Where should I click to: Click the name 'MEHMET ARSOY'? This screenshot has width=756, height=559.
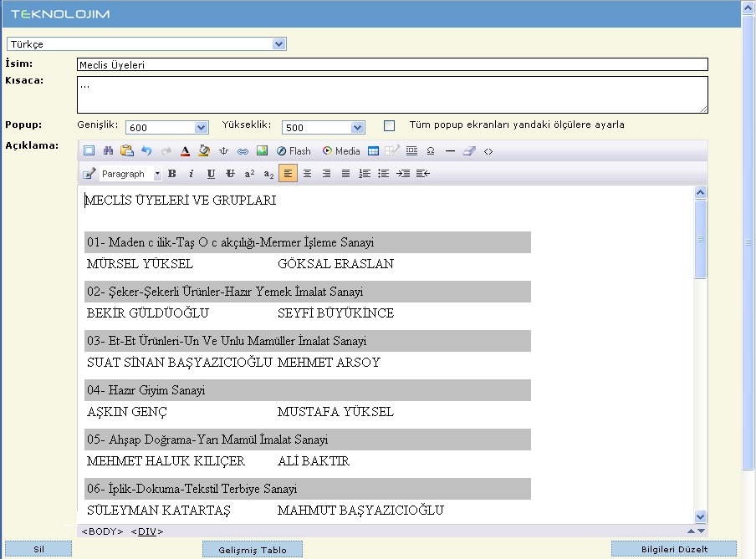[x=329, y=362]
